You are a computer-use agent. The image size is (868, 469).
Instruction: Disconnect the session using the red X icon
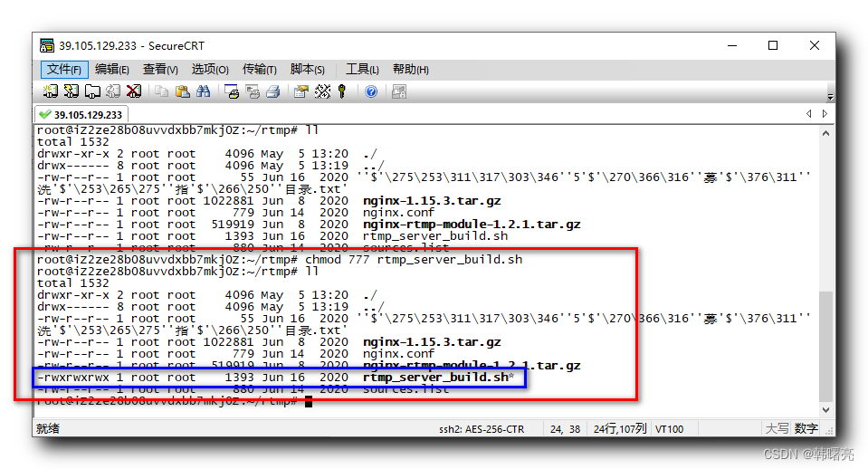click(134, 91)
